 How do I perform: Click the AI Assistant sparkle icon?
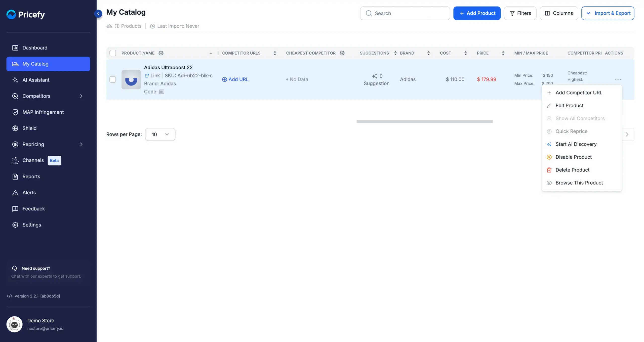pyautogui.click(x=15, y=80)
